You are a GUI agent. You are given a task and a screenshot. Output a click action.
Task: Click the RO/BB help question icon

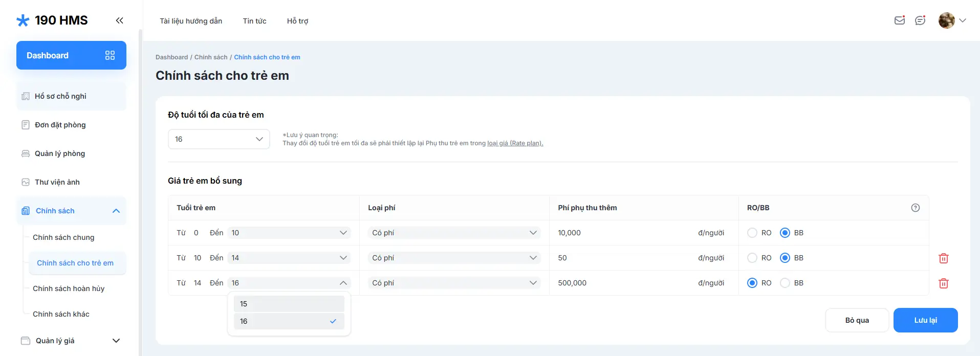coord(915,208)
